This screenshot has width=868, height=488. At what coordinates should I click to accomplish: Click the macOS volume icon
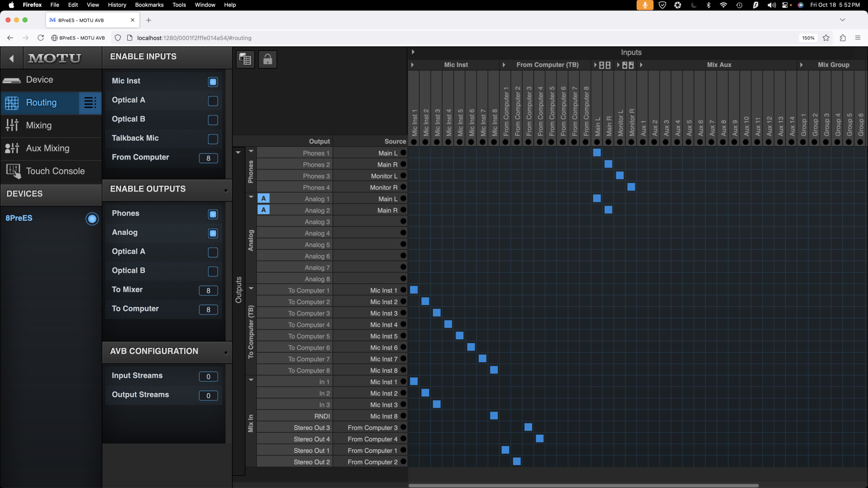click(771, 5)
